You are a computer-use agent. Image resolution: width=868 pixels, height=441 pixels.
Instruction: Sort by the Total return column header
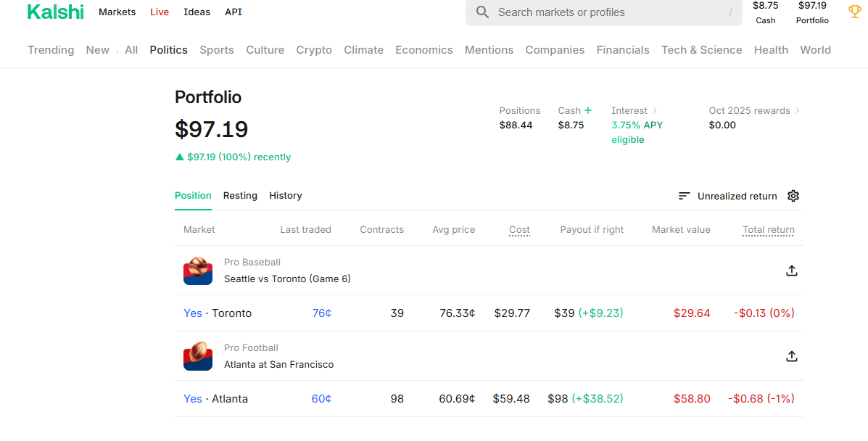(768, 230)
